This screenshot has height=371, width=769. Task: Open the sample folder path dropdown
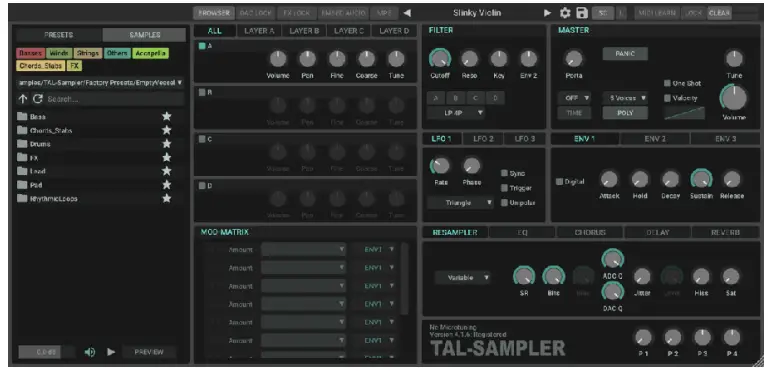100,82
